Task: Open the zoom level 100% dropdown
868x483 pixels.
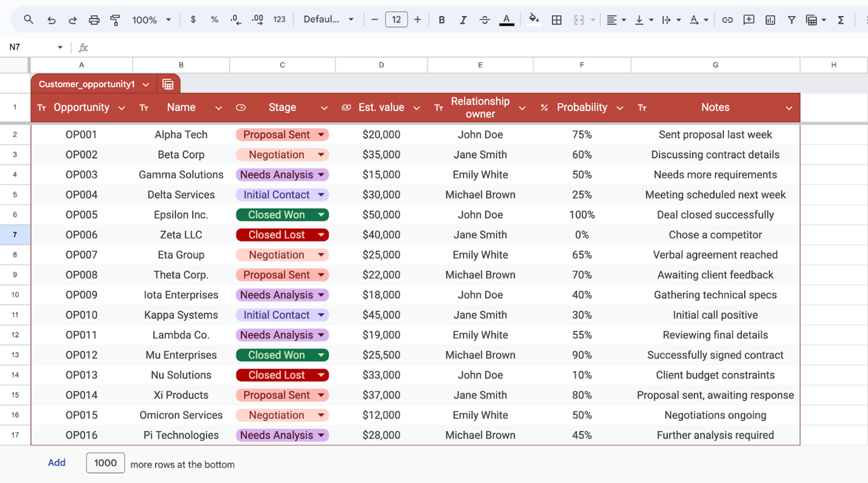Action: pyautogui.click(x=151, y=20)
